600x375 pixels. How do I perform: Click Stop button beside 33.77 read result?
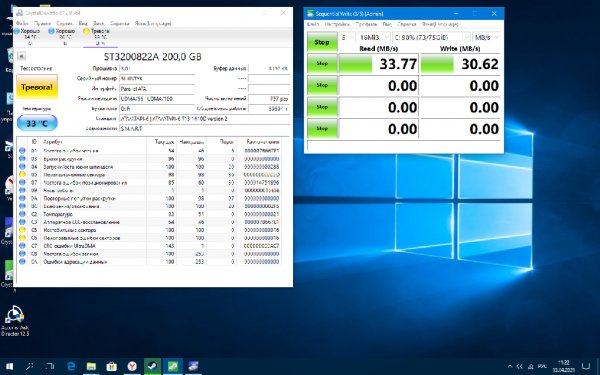(x=322, y=64)
